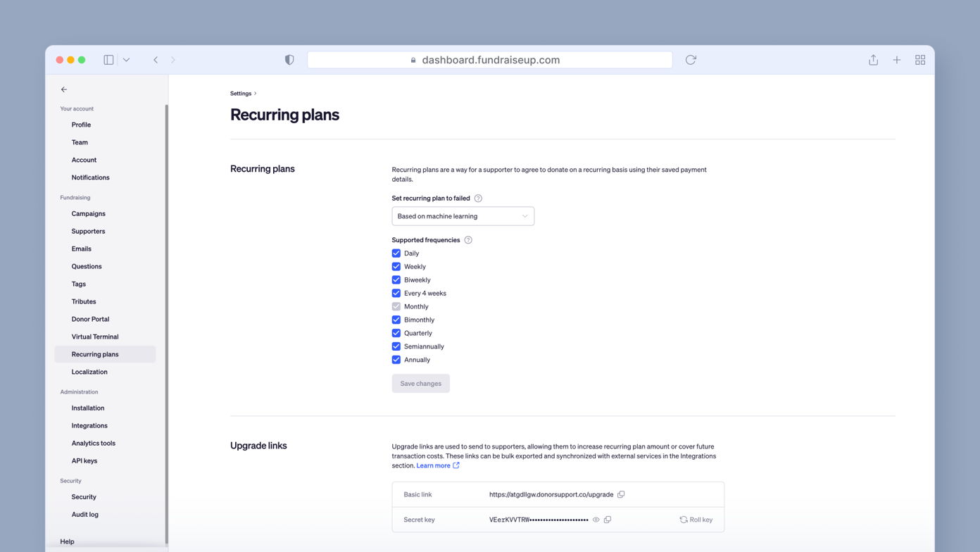Uncheck the Annually frequency checkbox
This screenshot has height=552, width=980.
pos(396,360)
